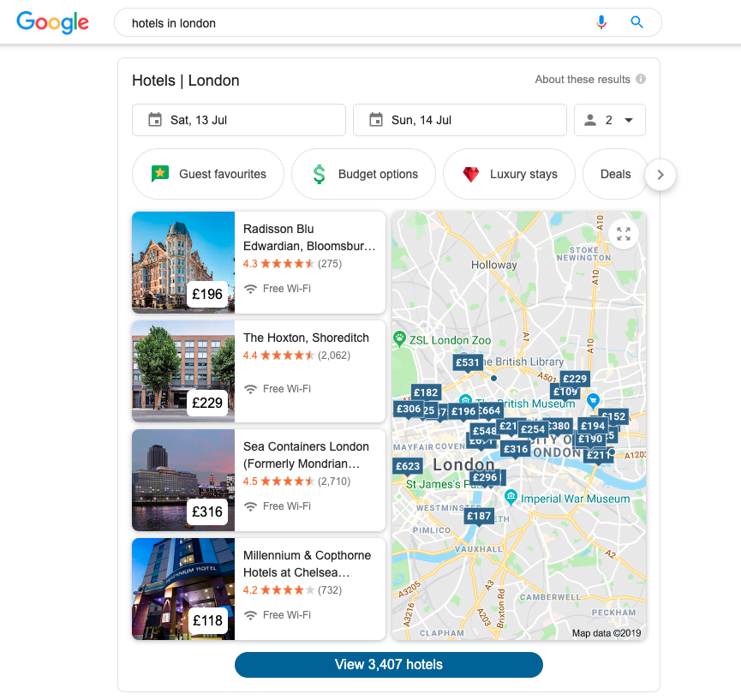Select the £182 map price marker

pyautogui.click(x=426, y=392)
